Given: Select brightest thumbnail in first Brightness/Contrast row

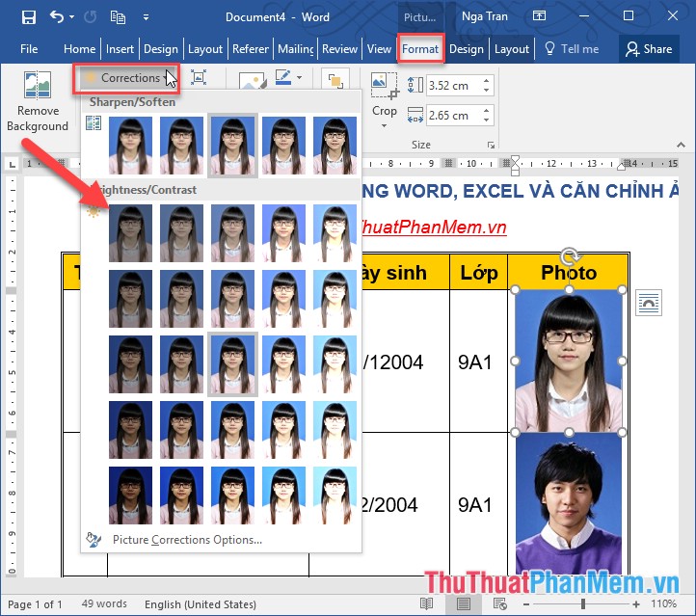Looking at the screenshot, I should (x=335, y=233).
